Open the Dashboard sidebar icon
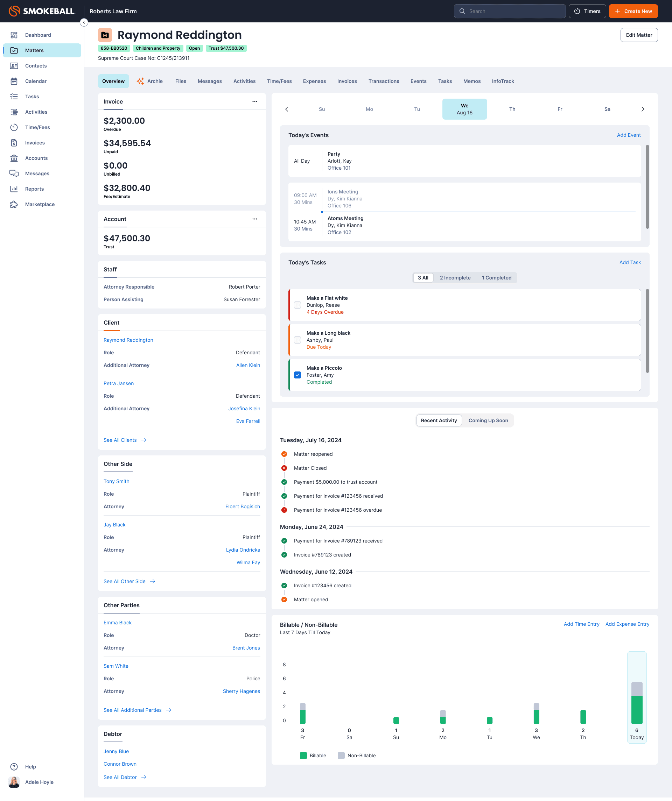The width and height of the screenshot is (672, 801). (x=14, y=35)
